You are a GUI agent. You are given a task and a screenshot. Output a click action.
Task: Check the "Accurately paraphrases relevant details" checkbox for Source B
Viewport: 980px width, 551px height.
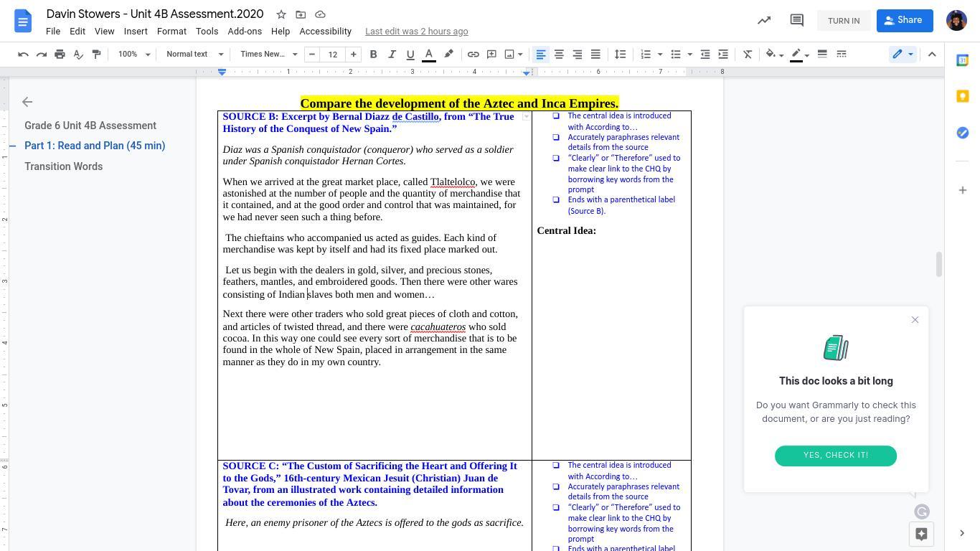tap(556, 137)
